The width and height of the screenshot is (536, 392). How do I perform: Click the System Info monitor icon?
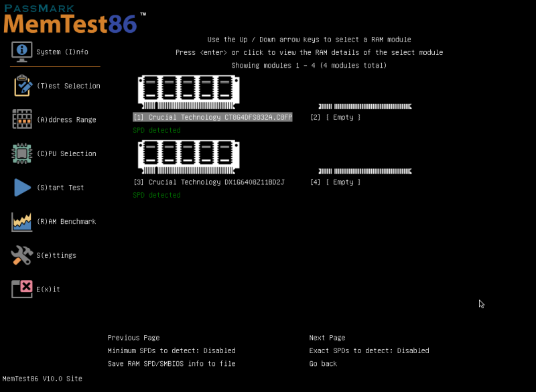pos(22,52)
